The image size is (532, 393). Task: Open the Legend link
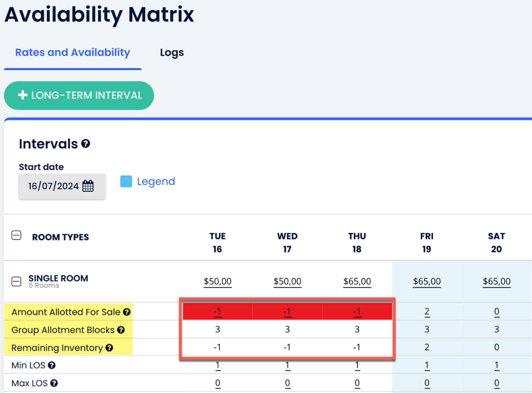(156, 181)
